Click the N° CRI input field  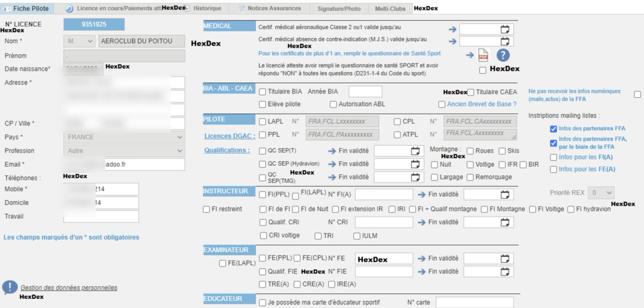pyautogui.click(x=384, y=222)
